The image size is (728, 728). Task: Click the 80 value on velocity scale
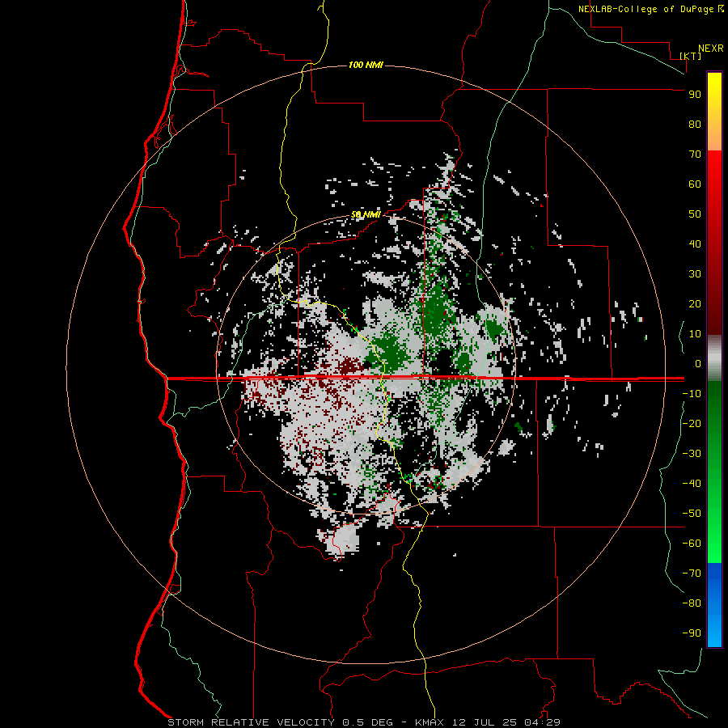(x=695, y=125)
